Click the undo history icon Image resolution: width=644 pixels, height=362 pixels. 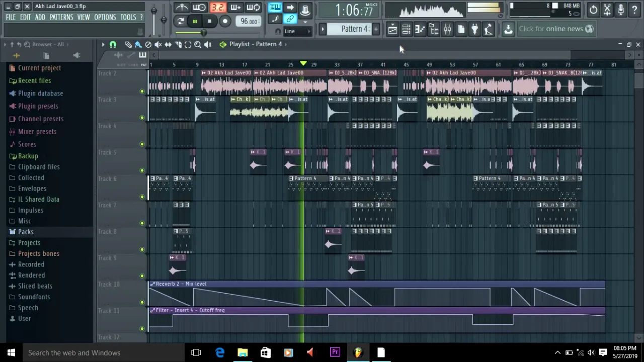tap(594, 9)
